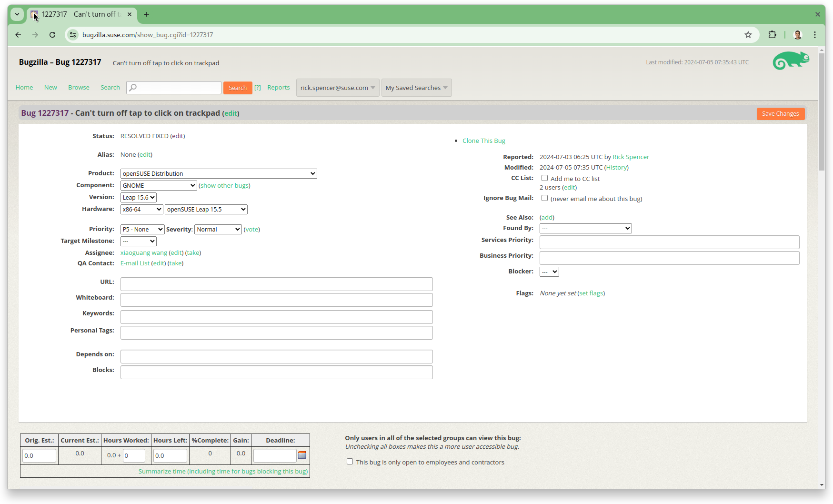Click the magnifying glass in the quick search box

click(133, 88)
